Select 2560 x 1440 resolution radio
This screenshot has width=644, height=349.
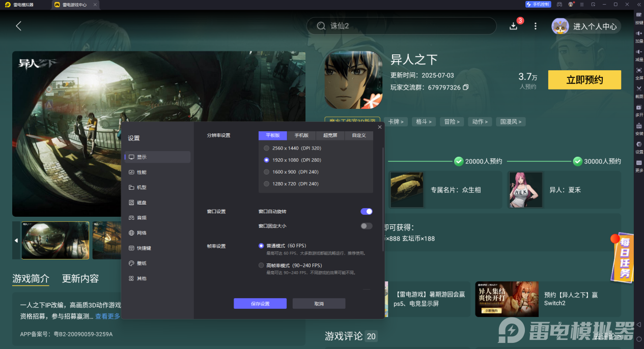tap(266, 148)
